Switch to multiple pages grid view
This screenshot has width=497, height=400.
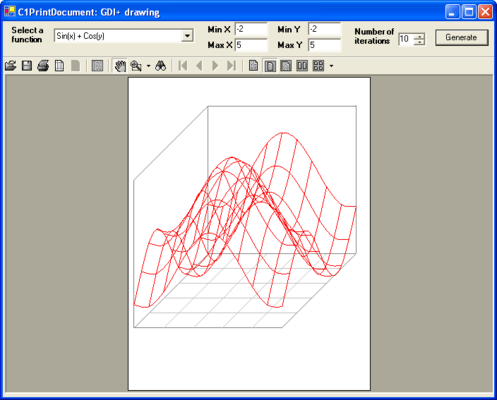point(318,66)
